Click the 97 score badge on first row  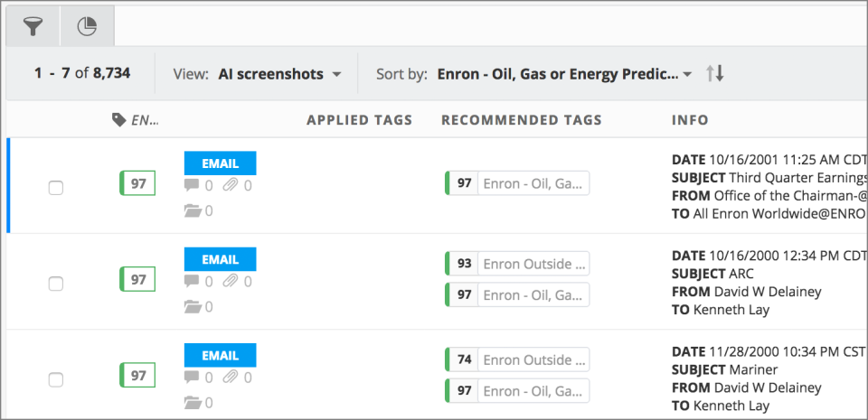click(x=138, y=184)
